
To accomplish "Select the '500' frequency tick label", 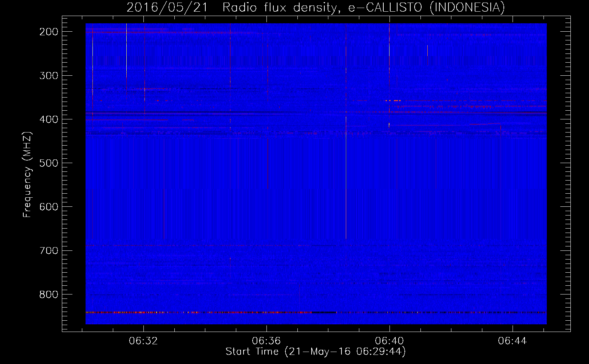I will coord(49,163).
